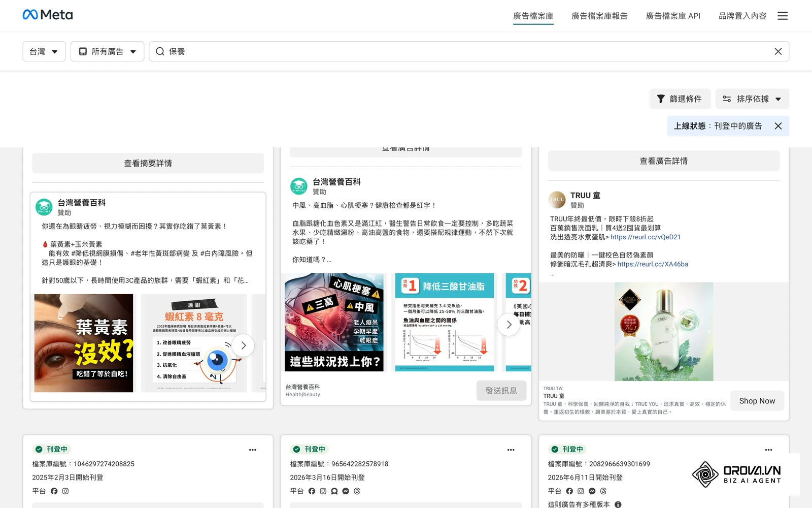Click the Facebook platform icon on the 2025年2月3日 card
The image size is (812, 508).
point(54,491)
